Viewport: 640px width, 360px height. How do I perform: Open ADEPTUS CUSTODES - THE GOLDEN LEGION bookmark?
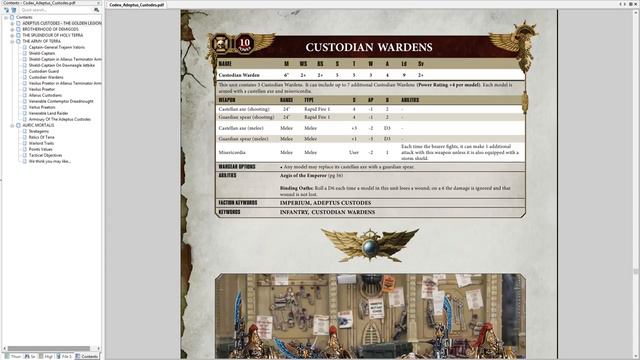pos(62,23)
